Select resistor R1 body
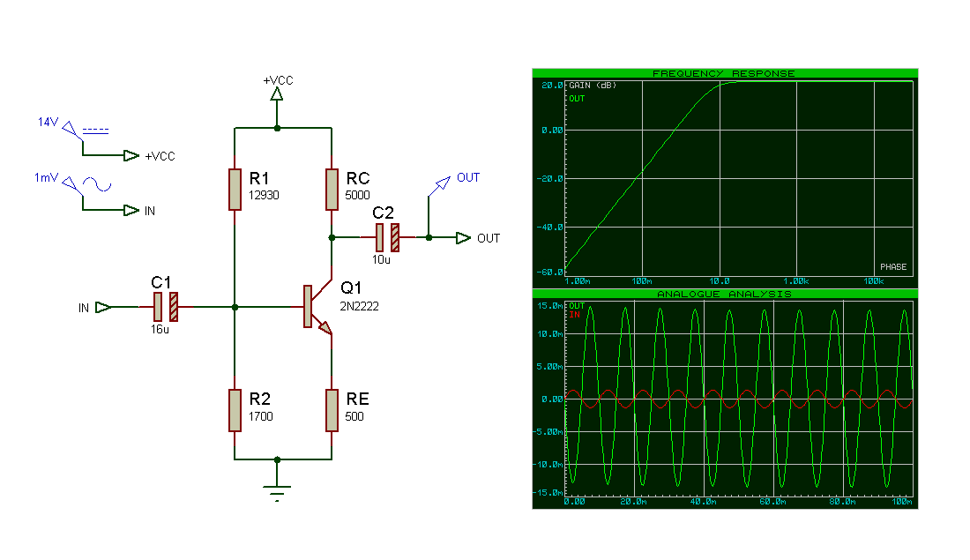This screenshot has height=560, width=970. point(235,190)
